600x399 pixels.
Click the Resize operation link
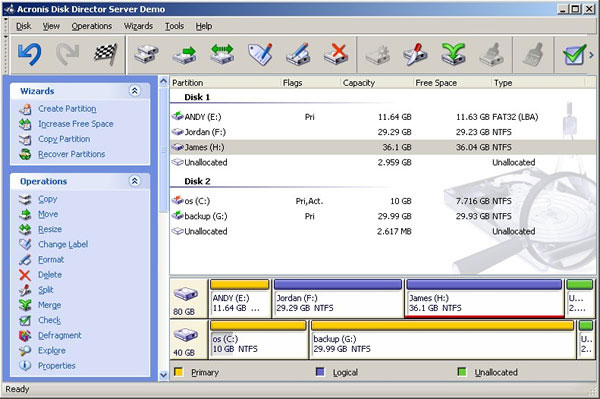[50, 229]
